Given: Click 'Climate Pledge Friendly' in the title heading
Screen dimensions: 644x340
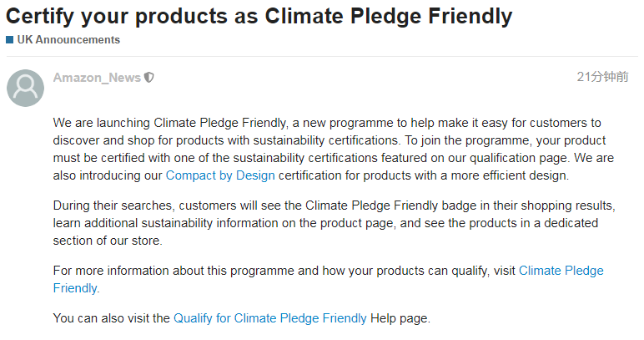Looking at the screenshot, I should click(x=389, y=17).
